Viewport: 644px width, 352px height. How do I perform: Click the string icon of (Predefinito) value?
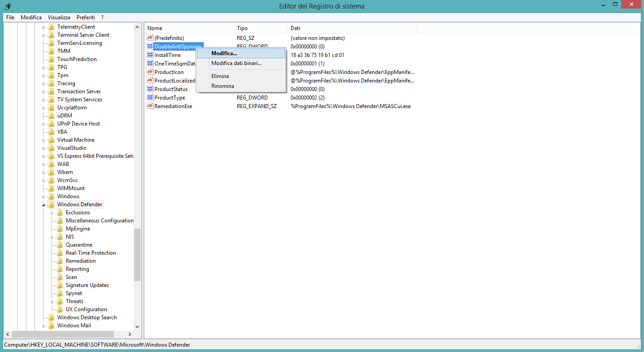(x=150, y=38)
